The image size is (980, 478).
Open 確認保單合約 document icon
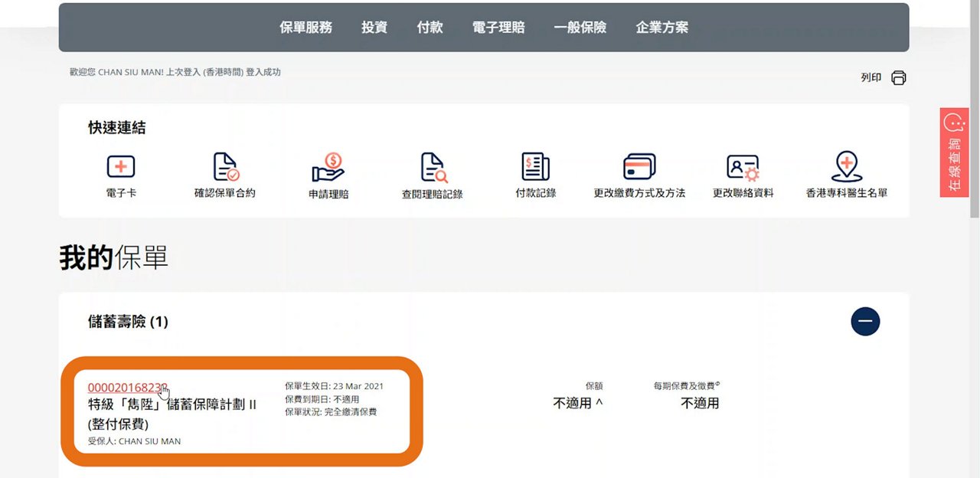(x=225, y=167)
